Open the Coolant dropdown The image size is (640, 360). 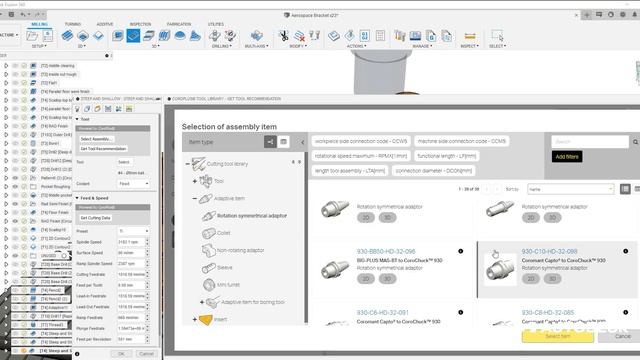(x=133, y=184)
